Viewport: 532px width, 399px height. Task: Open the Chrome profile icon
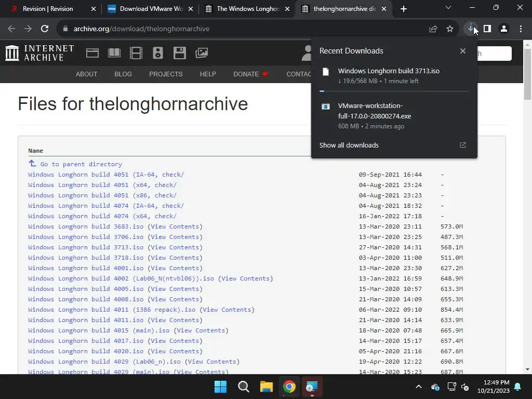click(504, 29)
